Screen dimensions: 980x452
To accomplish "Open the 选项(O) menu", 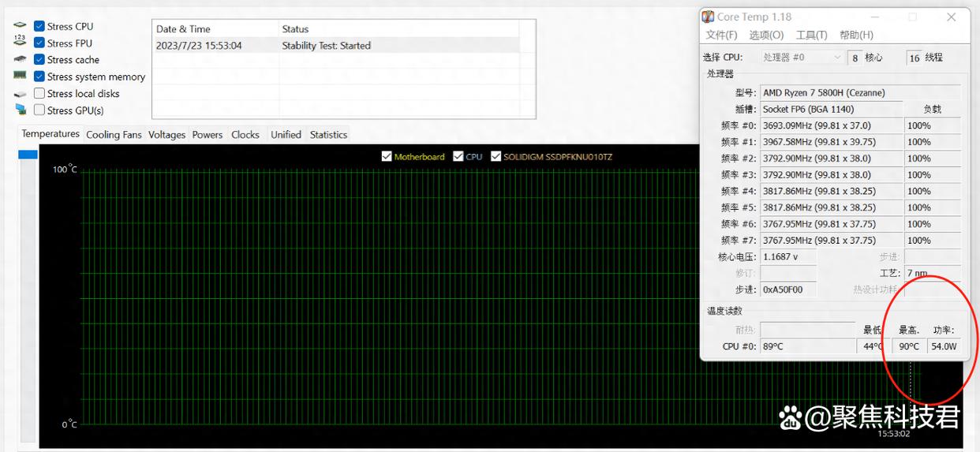I will 765,35.
